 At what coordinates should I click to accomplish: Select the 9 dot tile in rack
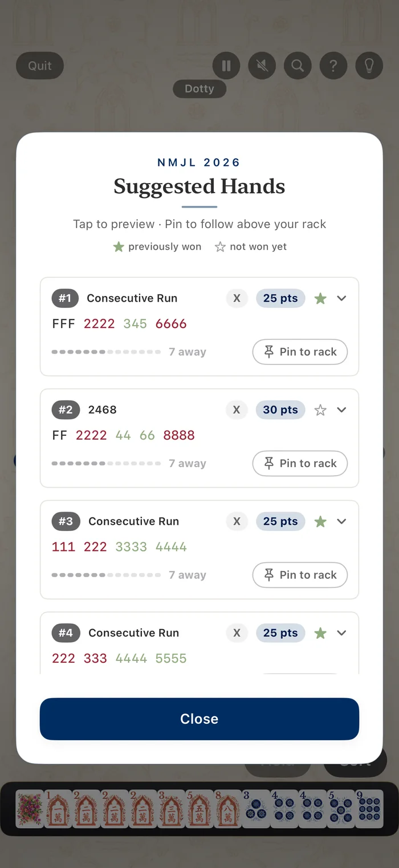(x=369, y=808)
